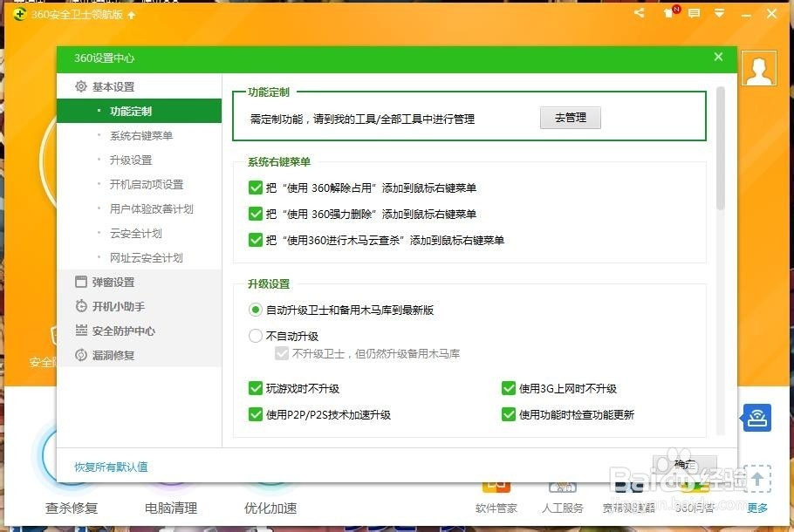
Task: Collapse 基本设置 section header
Action: tap(140, 86)
